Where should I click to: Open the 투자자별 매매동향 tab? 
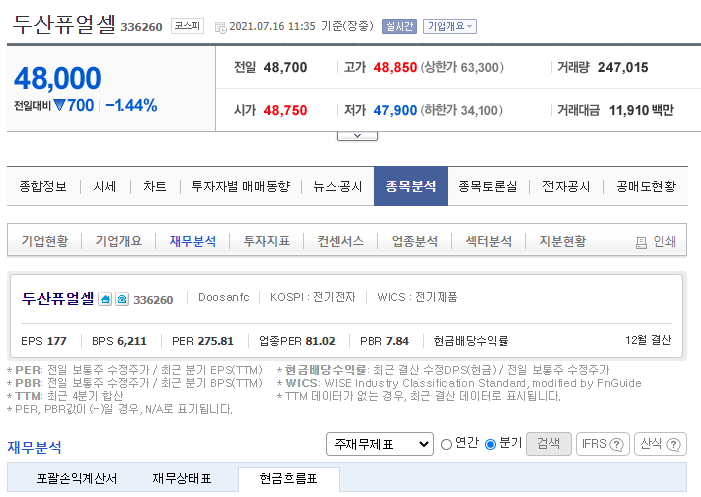[x=241, y=186]
